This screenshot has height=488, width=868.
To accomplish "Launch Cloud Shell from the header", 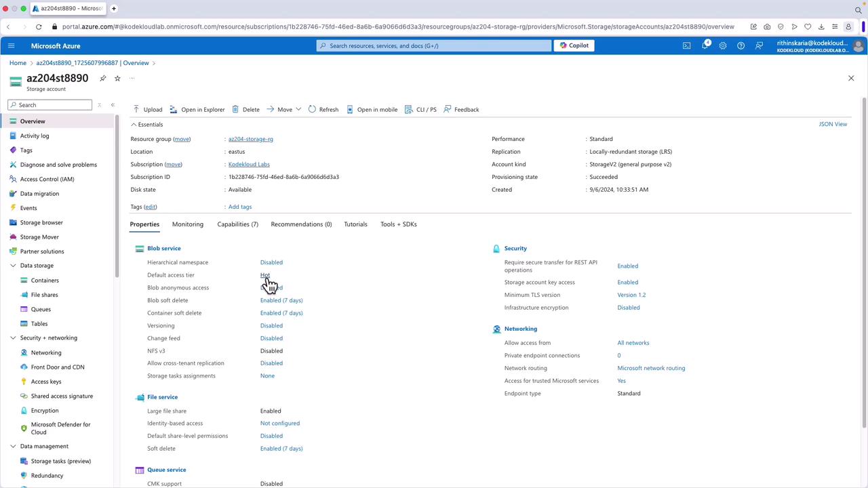I will pos(686,45).
